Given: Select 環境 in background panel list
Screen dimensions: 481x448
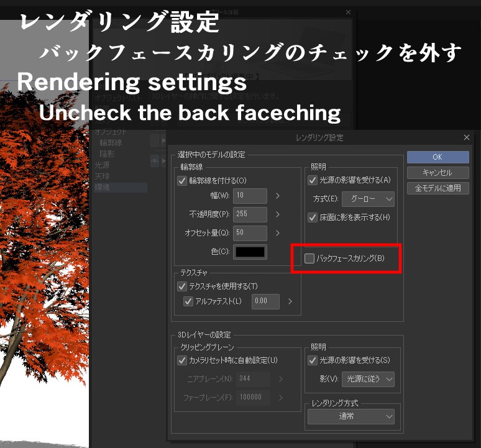Looking at the screenshot, I should pos(121,188).
